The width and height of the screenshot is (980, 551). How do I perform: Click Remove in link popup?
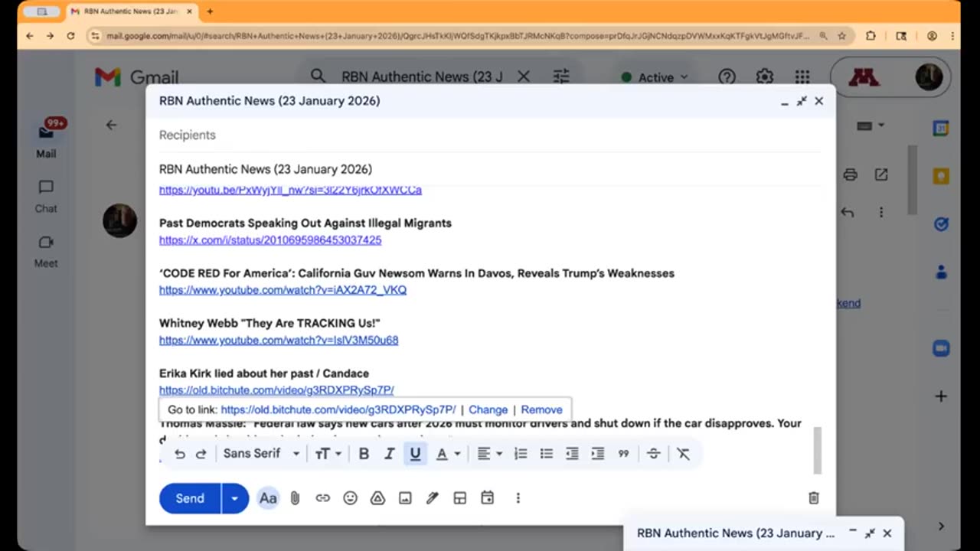point(541,409)
